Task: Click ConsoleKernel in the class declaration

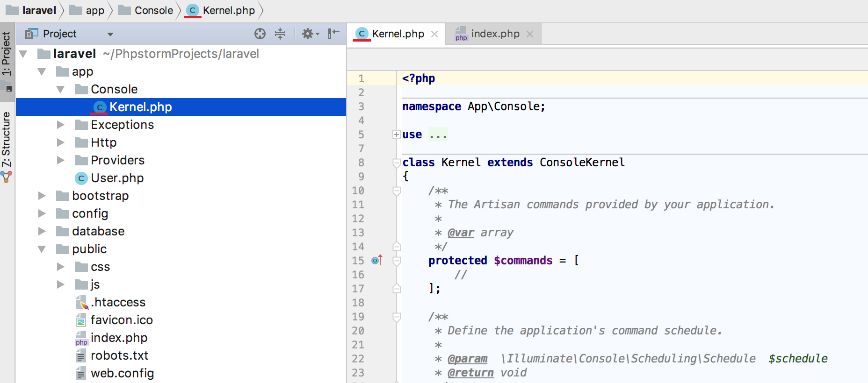Action: coord(582,162)
